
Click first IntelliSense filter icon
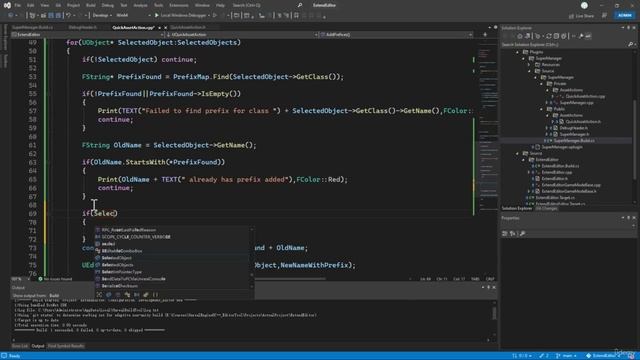99,294
